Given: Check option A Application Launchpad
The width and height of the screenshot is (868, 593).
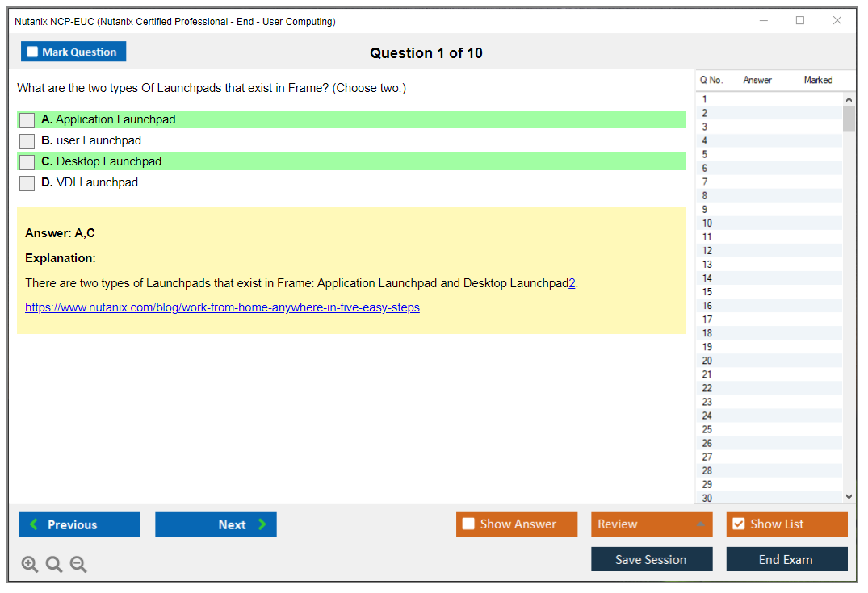Looking at the screenshot, I should click(x=27, y=120).
